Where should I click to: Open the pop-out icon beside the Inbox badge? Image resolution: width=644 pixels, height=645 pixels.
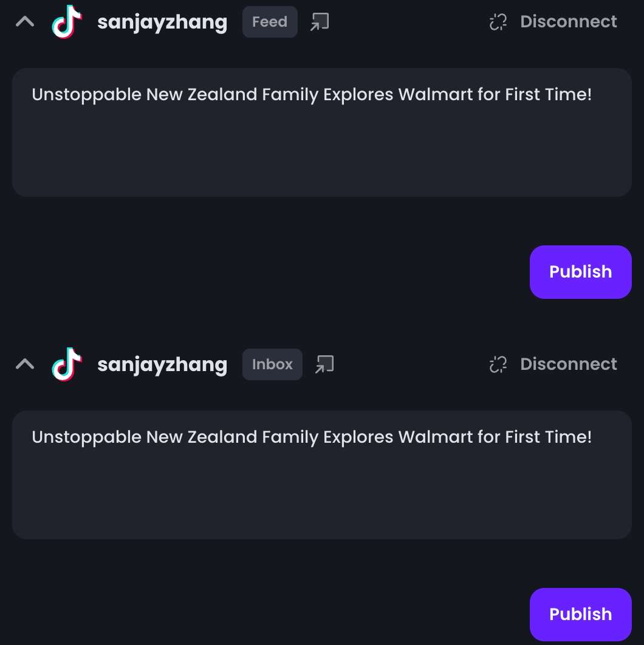pyautogui.click(x=324, y=364)
